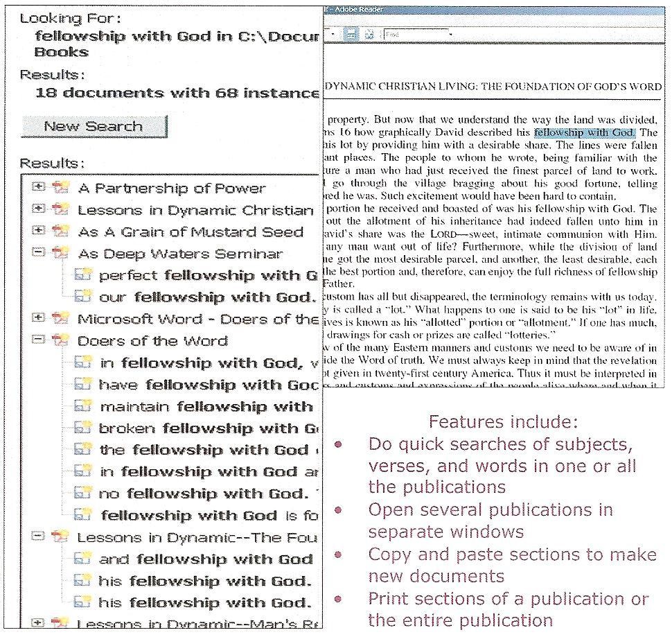Collapse the Doers of the Word results
This screenshot has width=672, height=637.
tap(39, 340)
